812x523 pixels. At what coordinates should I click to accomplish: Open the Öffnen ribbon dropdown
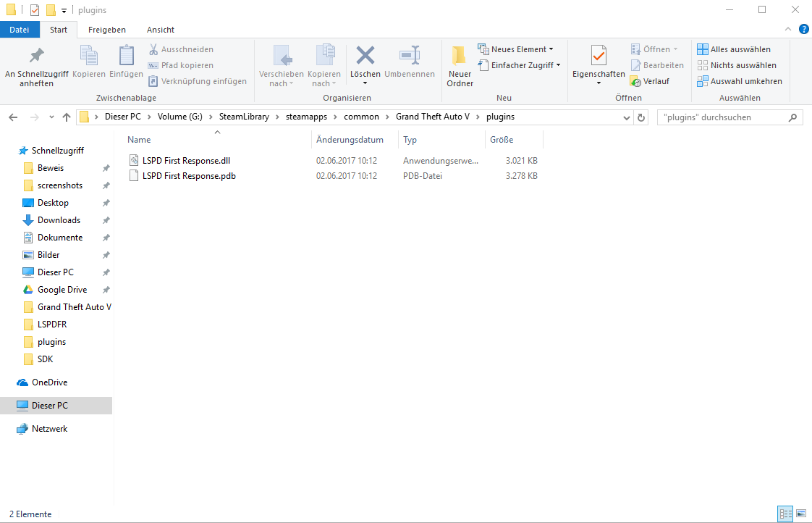coord(654,49)
